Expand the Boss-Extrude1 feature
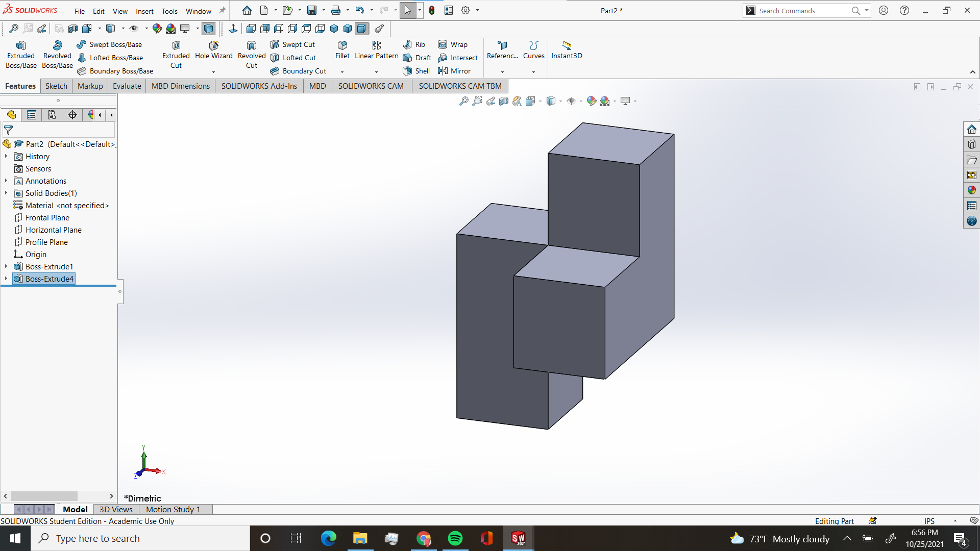 point(6,266)
